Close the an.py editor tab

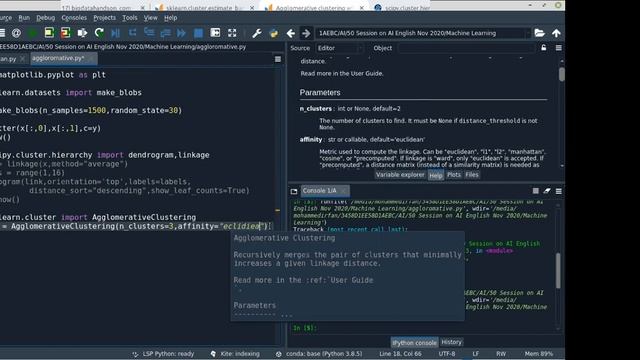[x=22, y=59]
